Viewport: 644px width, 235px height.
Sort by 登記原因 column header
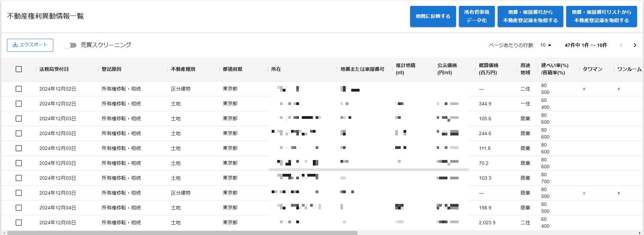(111, 69)
